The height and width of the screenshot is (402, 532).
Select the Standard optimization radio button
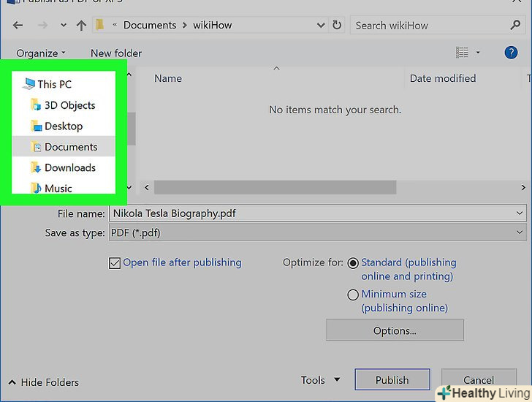pyautogui.click(x=353, y=263)
